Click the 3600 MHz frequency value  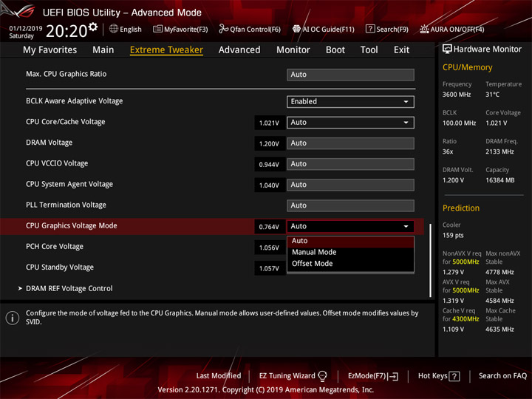point(457,95)
